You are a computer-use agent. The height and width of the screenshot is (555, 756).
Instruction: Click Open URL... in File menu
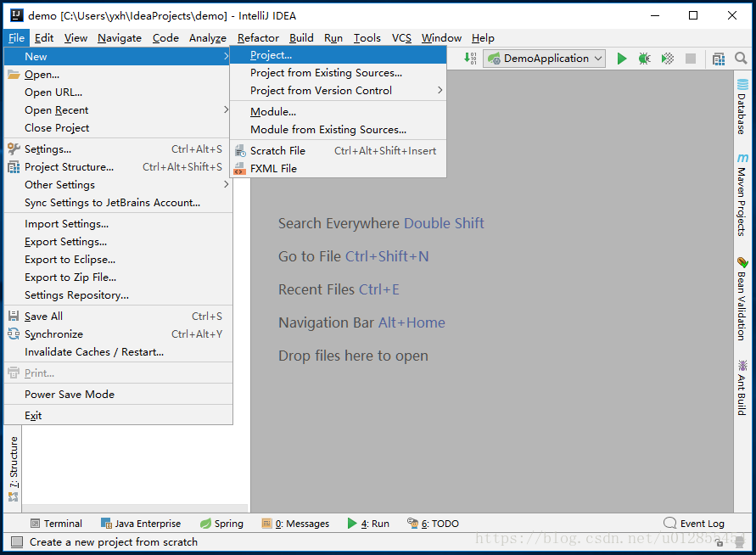click(118, 92)
